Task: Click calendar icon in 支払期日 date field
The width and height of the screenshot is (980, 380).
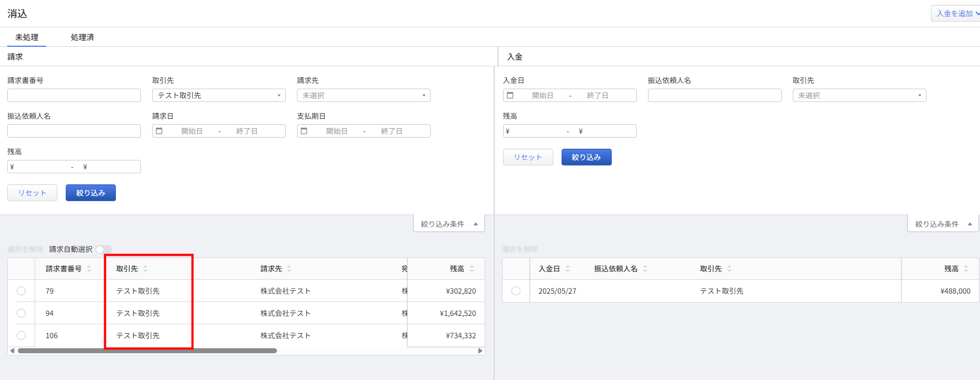Action: pos(304,131)
